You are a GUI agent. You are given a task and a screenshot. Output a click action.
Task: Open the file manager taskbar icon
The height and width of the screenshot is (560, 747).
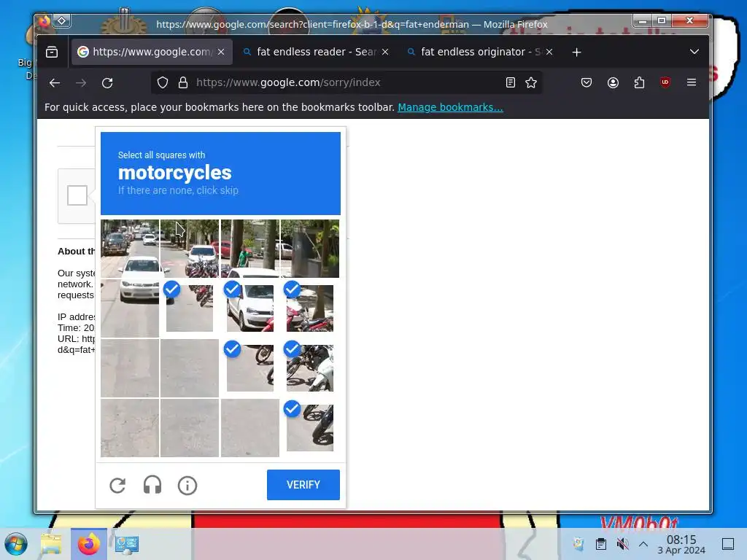(x=51, y=544)
